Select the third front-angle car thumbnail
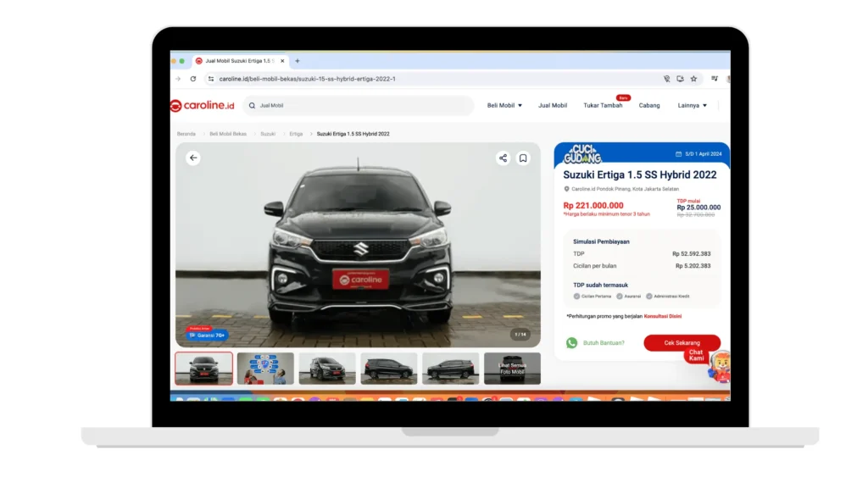The height and width of the screenshot is (488, 868). click(327, 369)
